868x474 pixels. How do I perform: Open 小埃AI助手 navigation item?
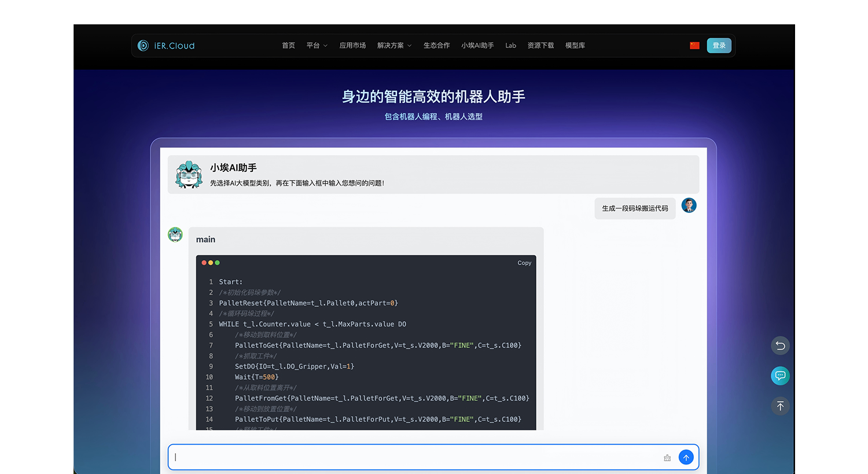pyautogui.click(x=477, y=46)
